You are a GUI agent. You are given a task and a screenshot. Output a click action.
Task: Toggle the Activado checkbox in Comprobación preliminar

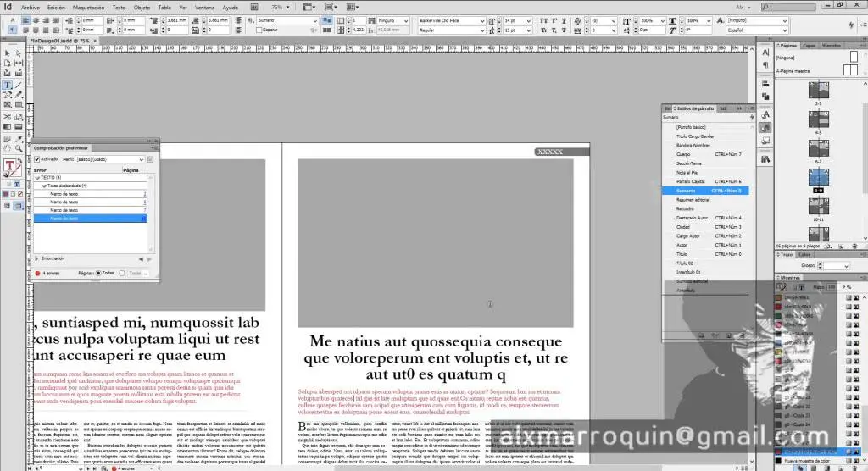tap(37, 159)
